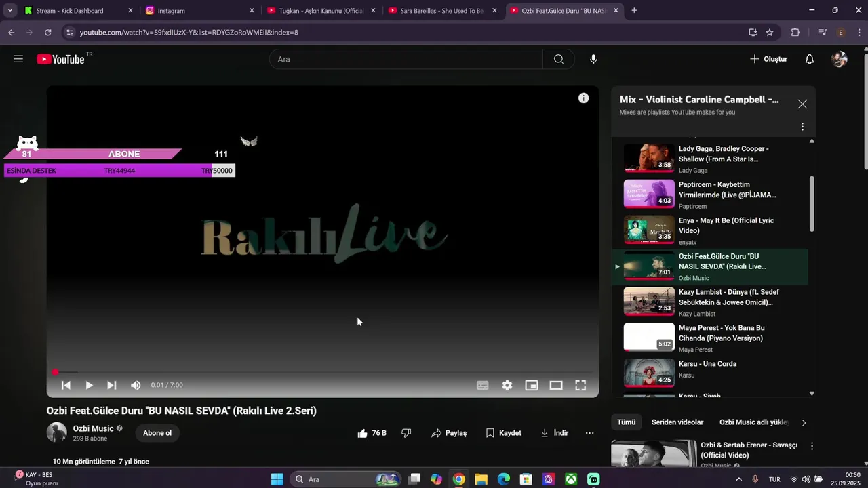Focus the YouTube Ara search field
Screen dimensions: 868x488
click(x=406, y=59)
